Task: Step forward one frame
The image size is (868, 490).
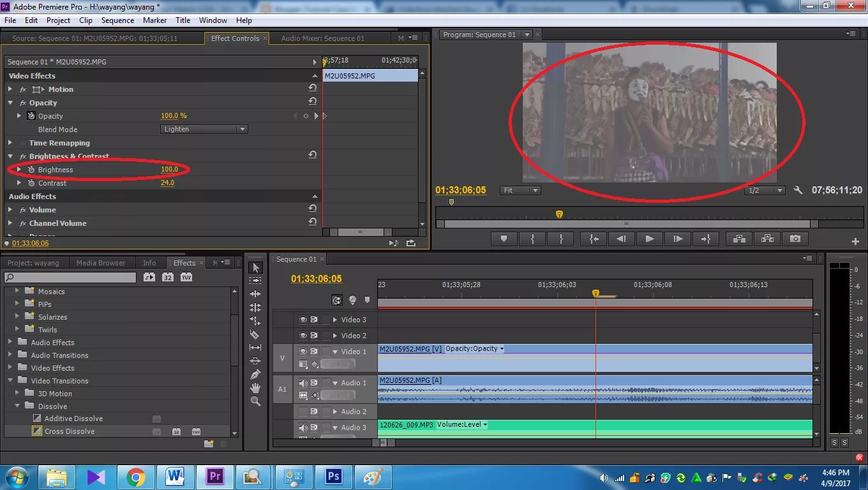Action: pyautogui.click(x=677, y=239)
